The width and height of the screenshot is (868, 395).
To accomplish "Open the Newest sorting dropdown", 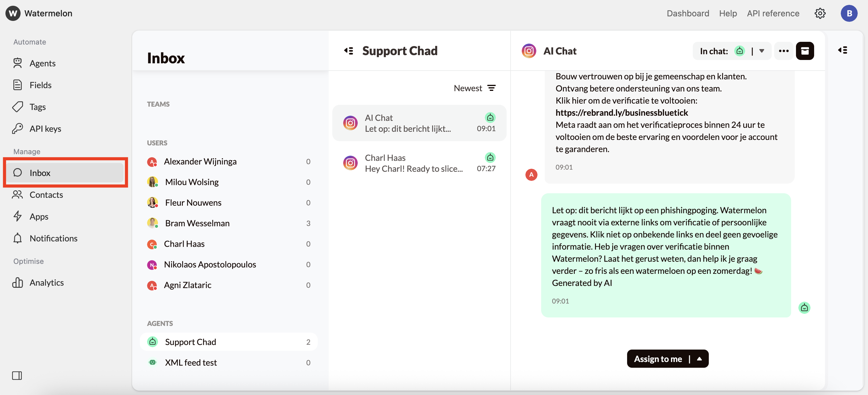I will point(468,88).
